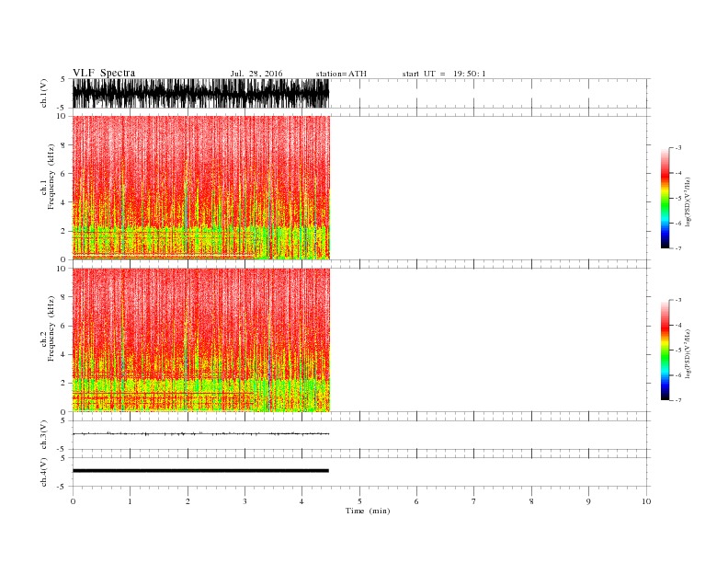Click the ch.2 color bar log(PSD) label

click(688, 353)
